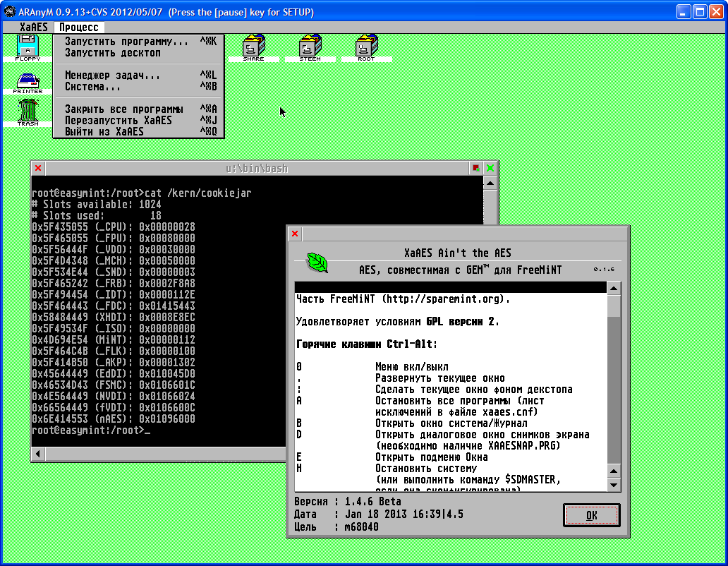Click the OK button in about dialog
Viewport: 728px width, 566px height.
click(591, 515)
